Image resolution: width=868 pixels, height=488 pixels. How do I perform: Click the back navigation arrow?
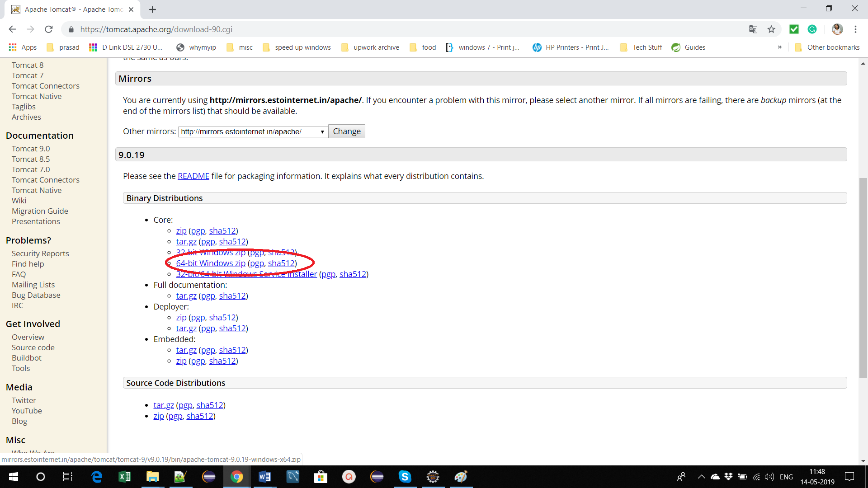[x=12, y=29]
